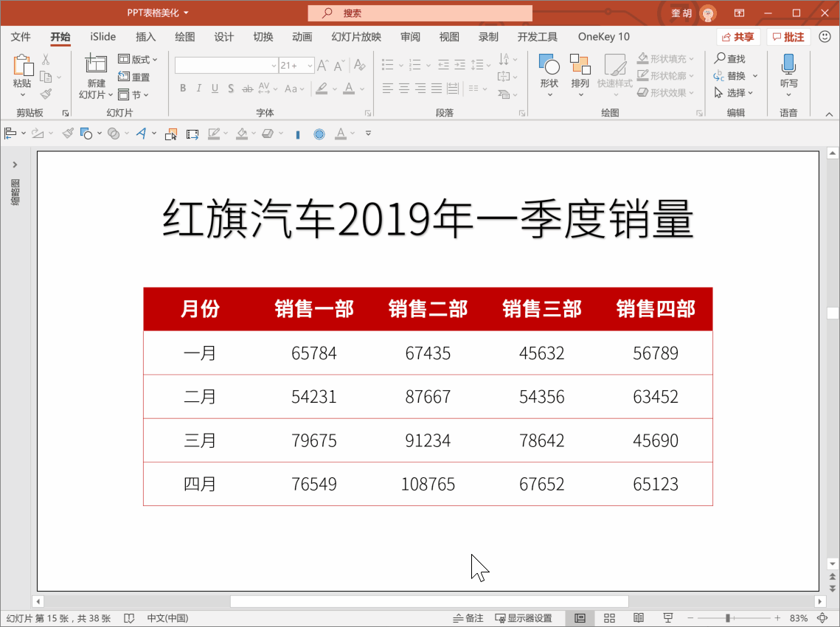Viewport: 840px width, 627px height.
Task: Decrease font size with small A icon
Action: (x=339, y=66)
